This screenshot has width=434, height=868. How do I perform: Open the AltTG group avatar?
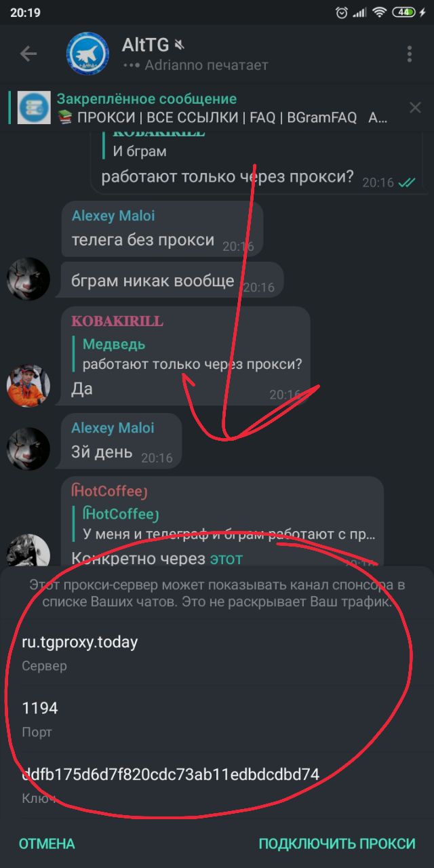tap(88, 54)
